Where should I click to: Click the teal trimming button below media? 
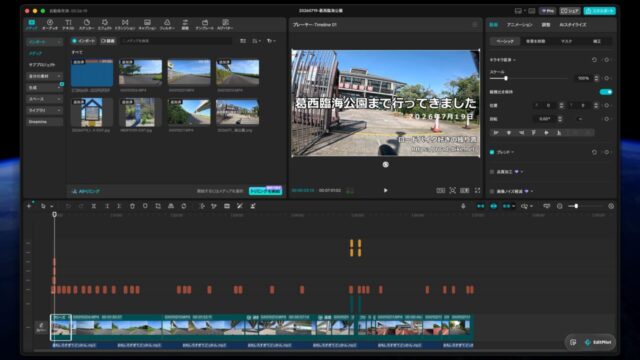[265, 191]
